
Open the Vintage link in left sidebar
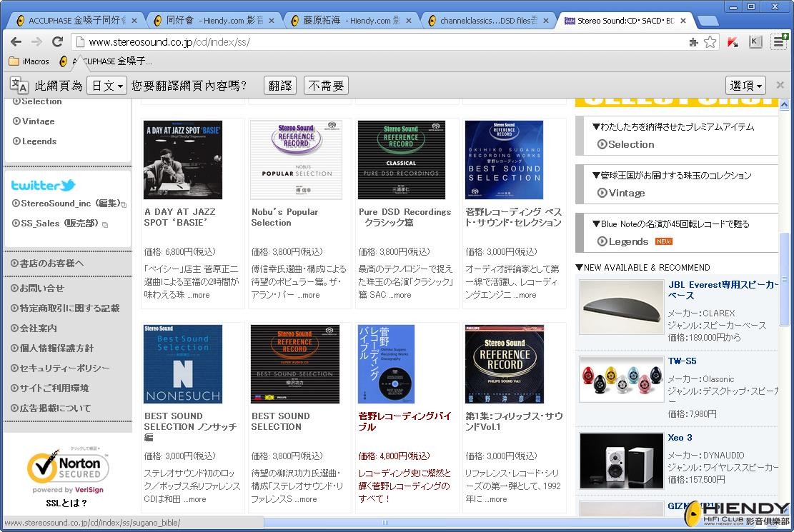[34, 121]
